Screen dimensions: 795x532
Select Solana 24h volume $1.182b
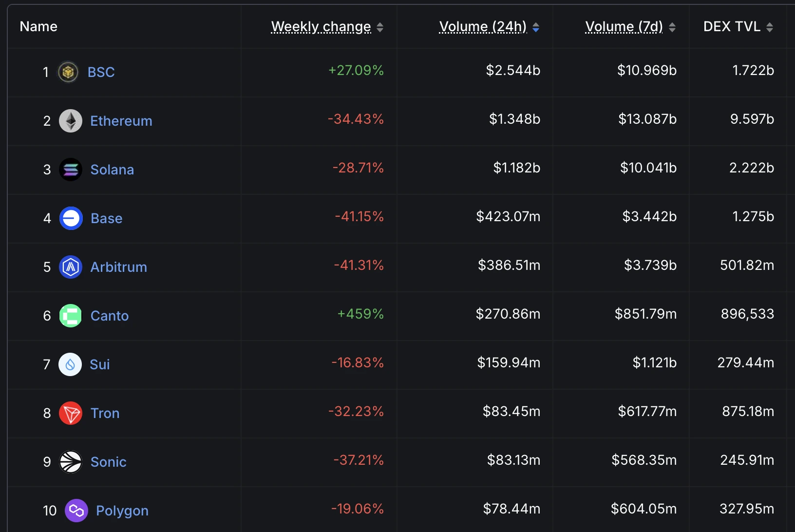[517, 168]
